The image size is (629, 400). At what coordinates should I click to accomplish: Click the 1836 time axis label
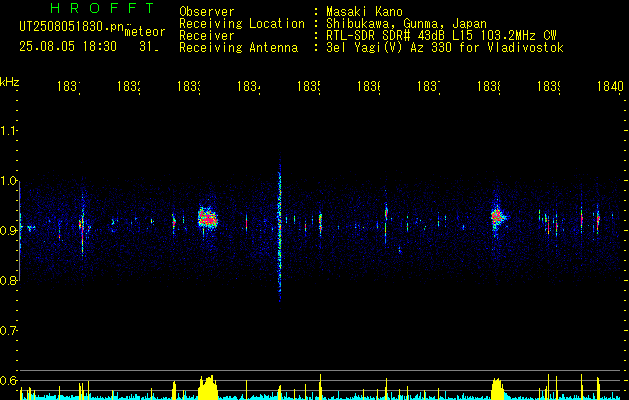point(369,86)
